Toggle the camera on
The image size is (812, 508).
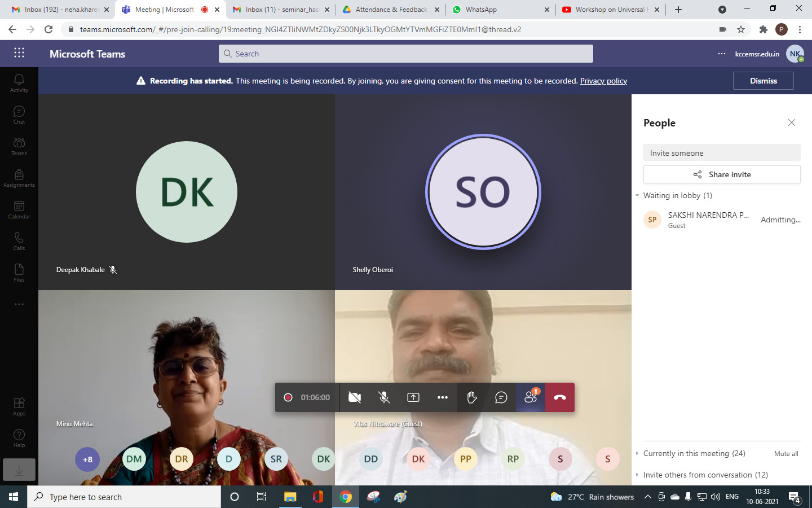(355, 397)
